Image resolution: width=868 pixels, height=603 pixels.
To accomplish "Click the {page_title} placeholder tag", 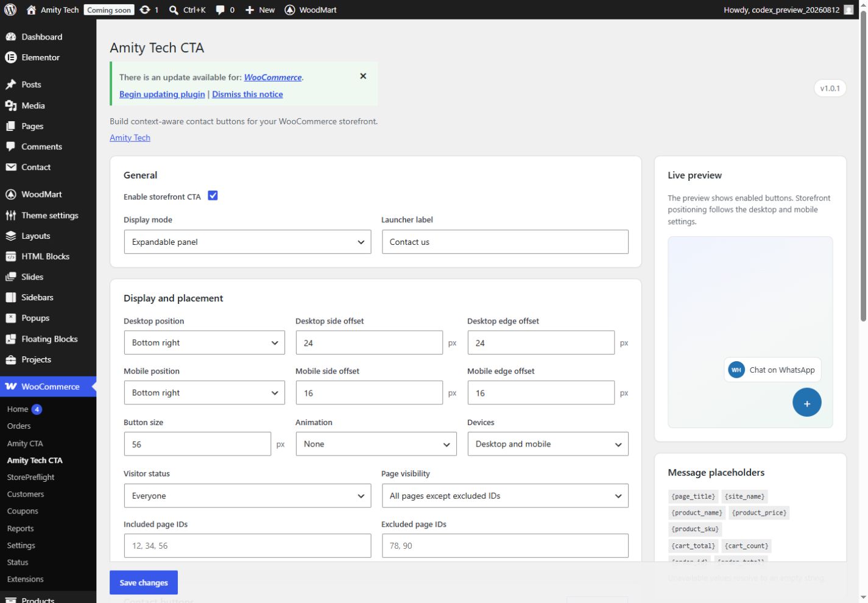I will coord(693,496).
